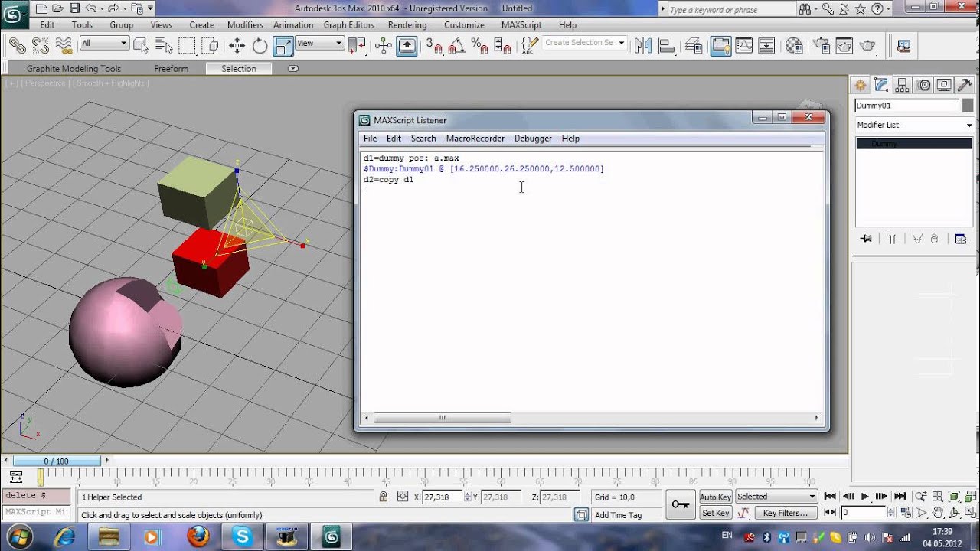
Task: Activate the Select and Rotate tool
Action: point(260,46)
